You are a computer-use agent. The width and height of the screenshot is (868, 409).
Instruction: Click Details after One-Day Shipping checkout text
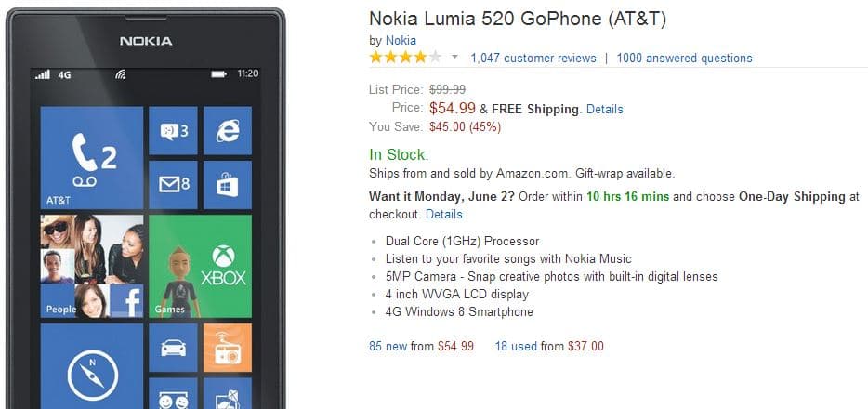[x=444, y=214]
